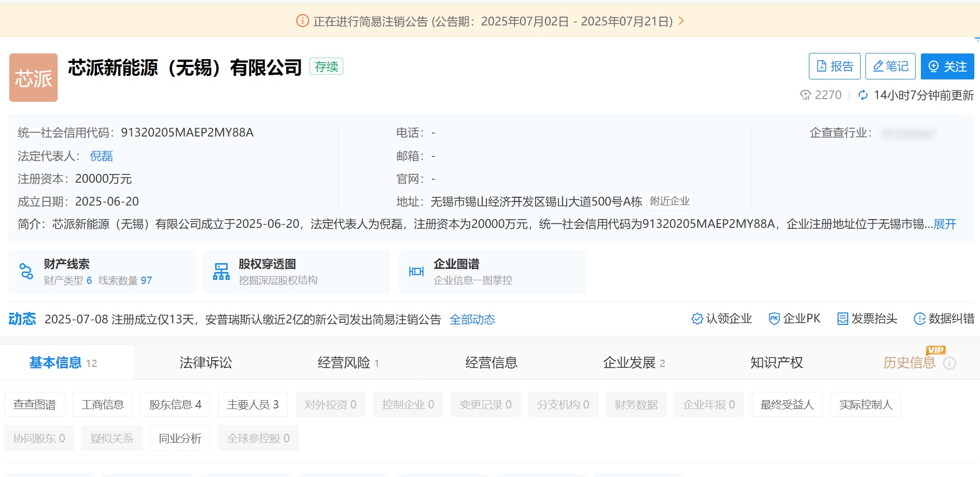Select the 变更记录 0 sub-tab
The height and width of the screenshot is (477, 980).
point(485,404)
